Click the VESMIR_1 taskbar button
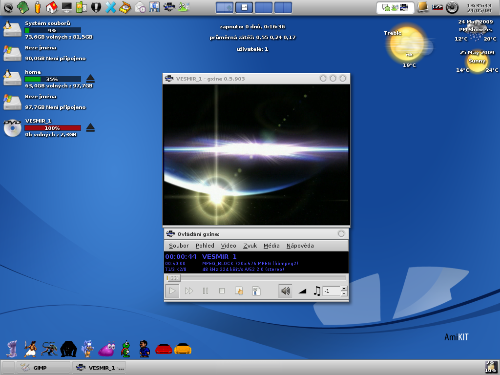This screenshot has height=375, width=500. coord(99,368)
